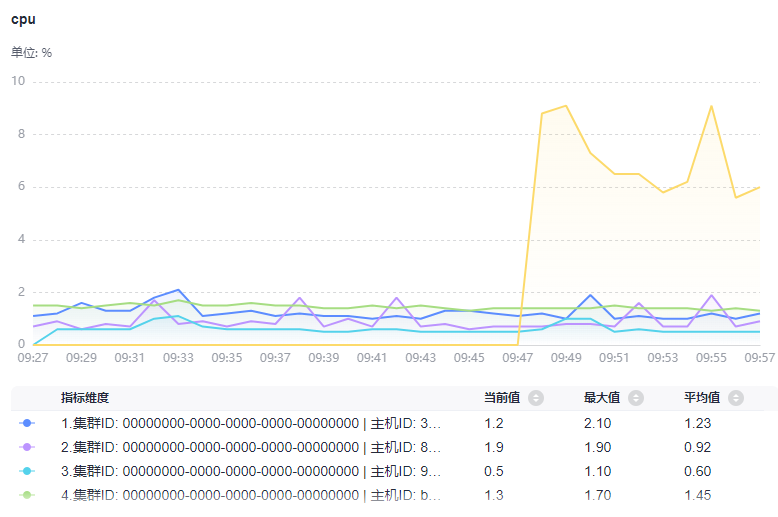Screen dimensions: 778x517
Task: Sort table by 当前值 column icon
Action: [536, 398]
